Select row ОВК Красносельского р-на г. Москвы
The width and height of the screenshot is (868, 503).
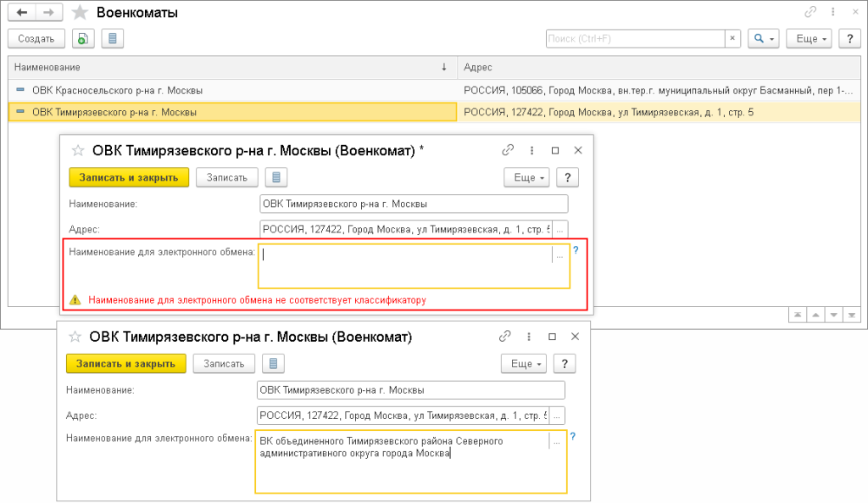click(434, 90)
